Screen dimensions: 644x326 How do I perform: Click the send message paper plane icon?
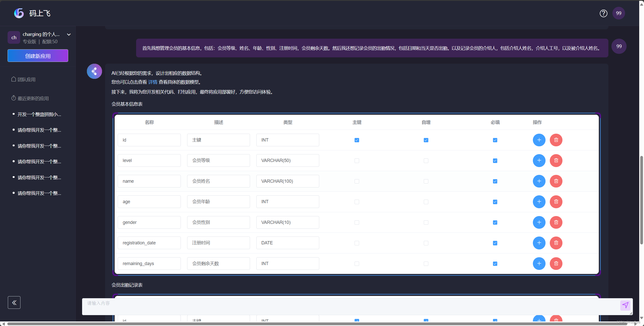(x=625, y=305)
